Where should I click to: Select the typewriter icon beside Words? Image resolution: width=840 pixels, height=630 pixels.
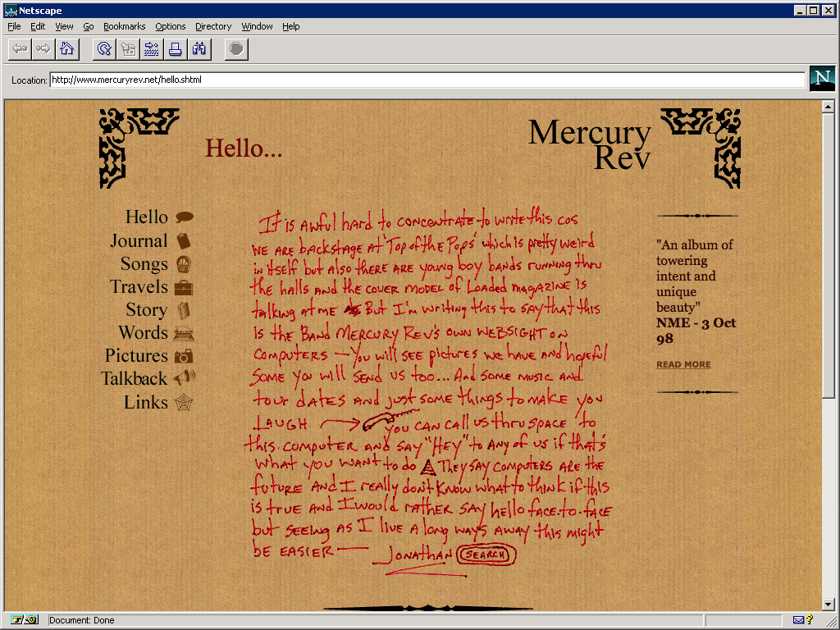click(x=182, y=333)
